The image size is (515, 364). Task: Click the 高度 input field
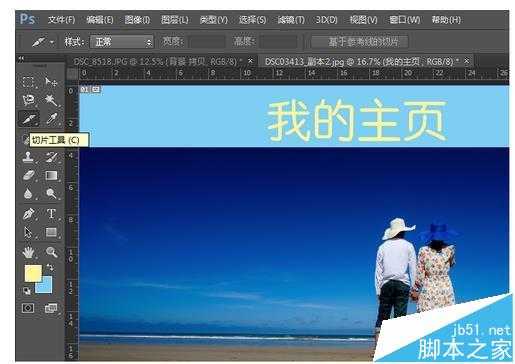278,42
